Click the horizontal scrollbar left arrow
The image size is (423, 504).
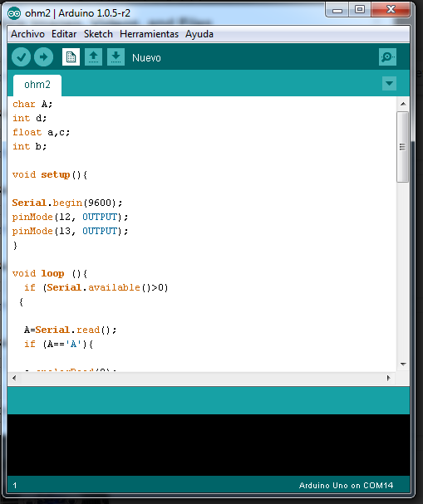click(x=14, y=378)
